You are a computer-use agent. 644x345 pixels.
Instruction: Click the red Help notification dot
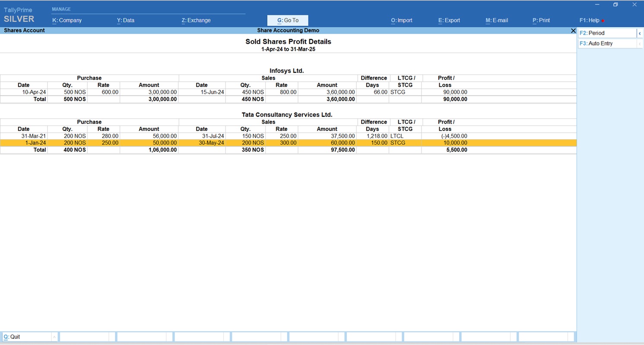pos(603,21)
